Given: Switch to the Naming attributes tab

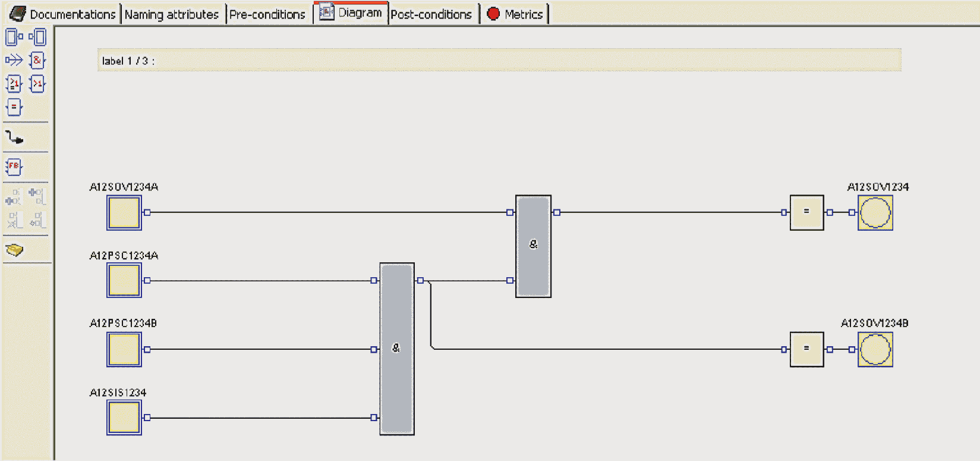Looking at the screenshot, I should pyautogui.click(x=171, y=14).
